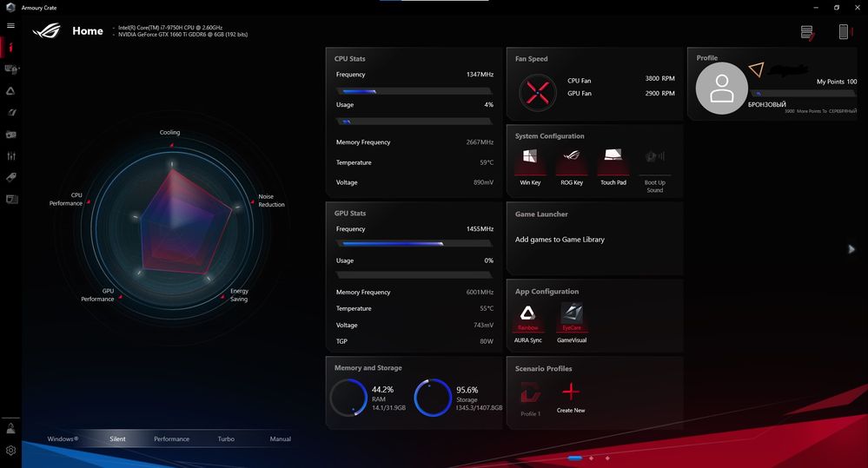The image size is (868, 468).
Task: Select the third page indicator dot
Action: (x=607, y=458)
